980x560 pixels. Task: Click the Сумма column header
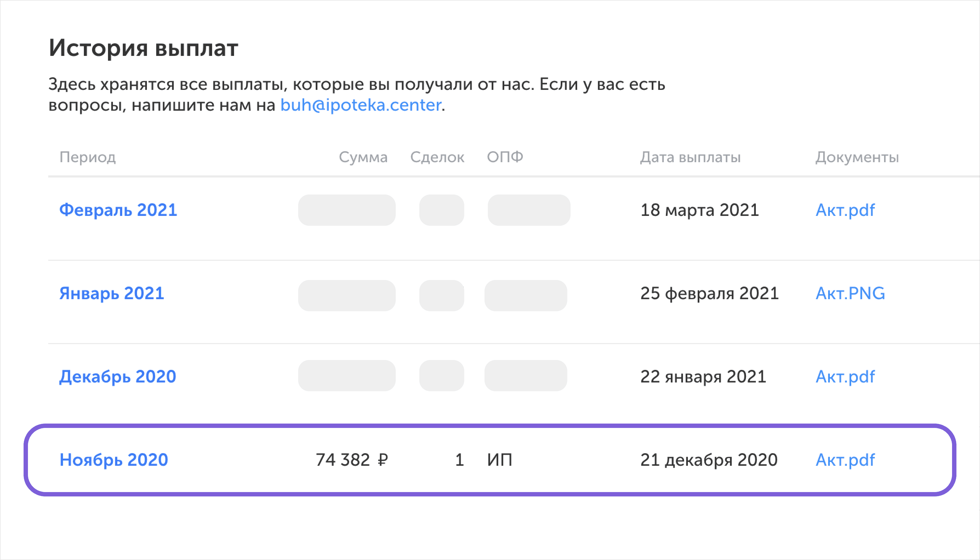[363, 157]
